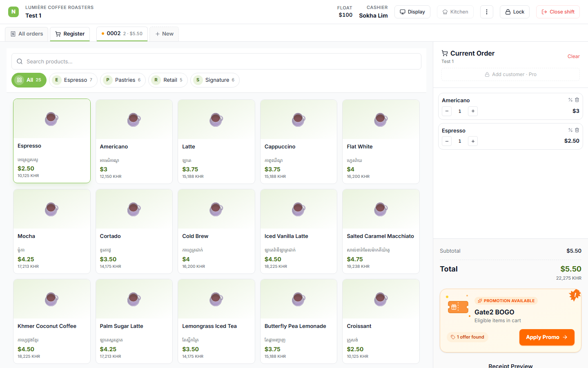
Task: Clear the current order
Action: (x=573, y=56)
